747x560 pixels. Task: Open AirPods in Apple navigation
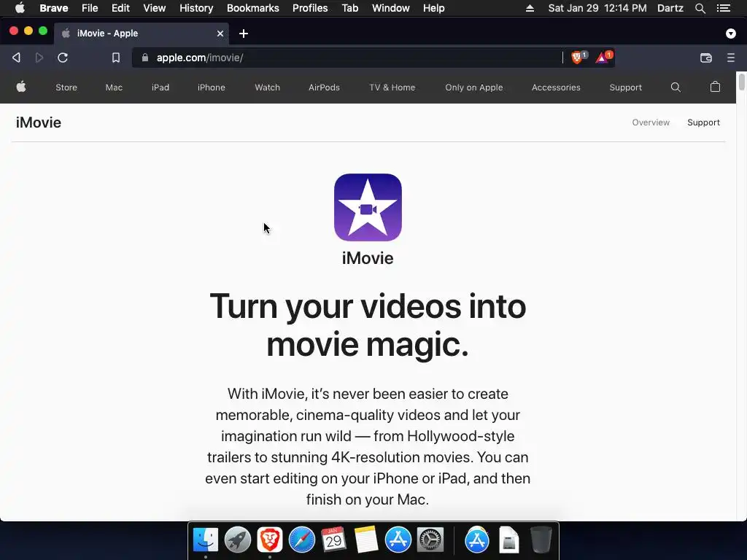pos(324,87)
